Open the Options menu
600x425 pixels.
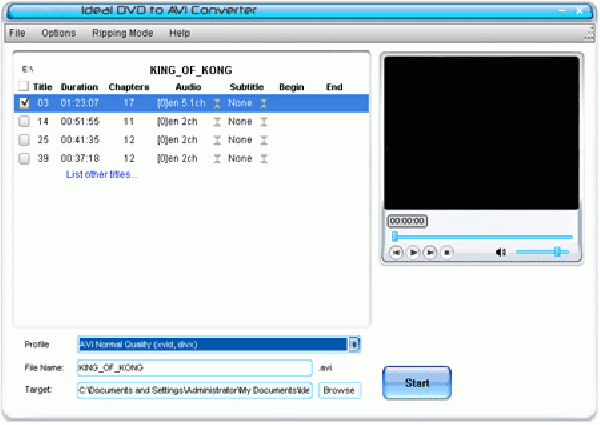click(59, 33)
